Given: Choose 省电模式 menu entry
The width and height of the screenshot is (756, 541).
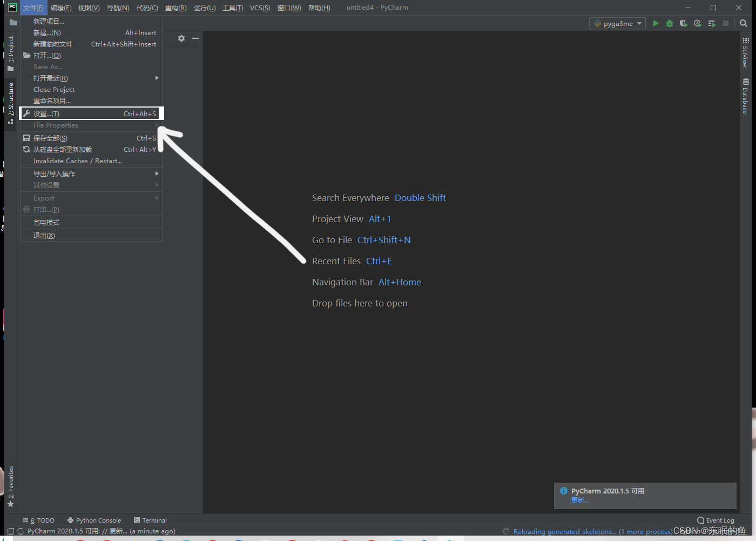Looking at the screenshot, I should pyautogui.click(x=91, y=223).
